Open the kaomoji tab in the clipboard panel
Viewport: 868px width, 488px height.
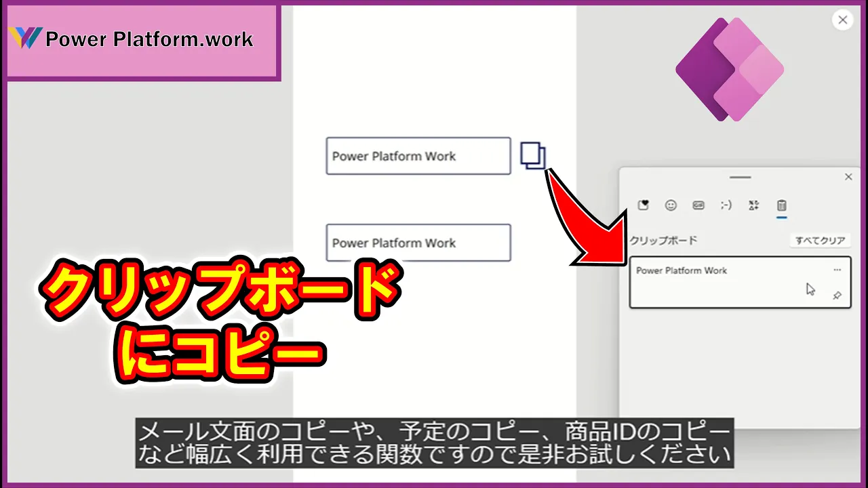tap(726, 205)
